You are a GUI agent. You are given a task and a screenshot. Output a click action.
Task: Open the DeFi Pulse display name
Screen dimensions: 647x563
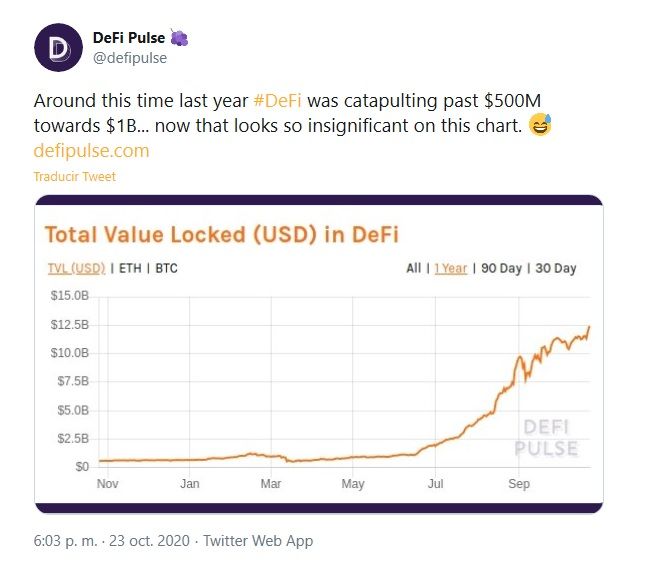click(x=129, y=38)
